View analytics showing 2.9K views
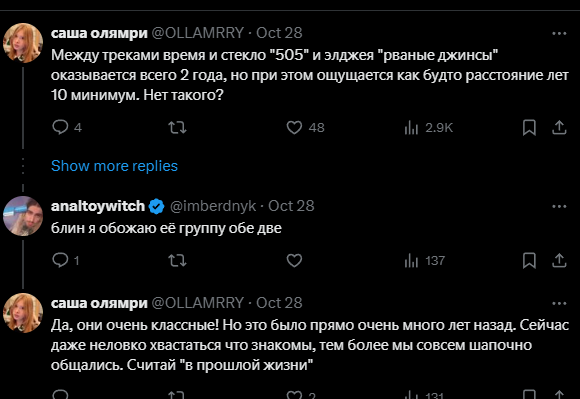This screenshot has width=580, height=399. 428,128
